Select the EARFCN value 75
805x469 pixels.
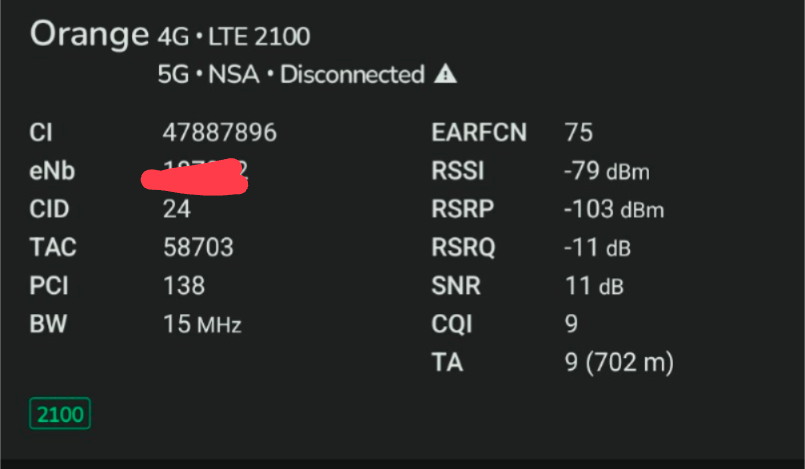(x=578, y=133)
